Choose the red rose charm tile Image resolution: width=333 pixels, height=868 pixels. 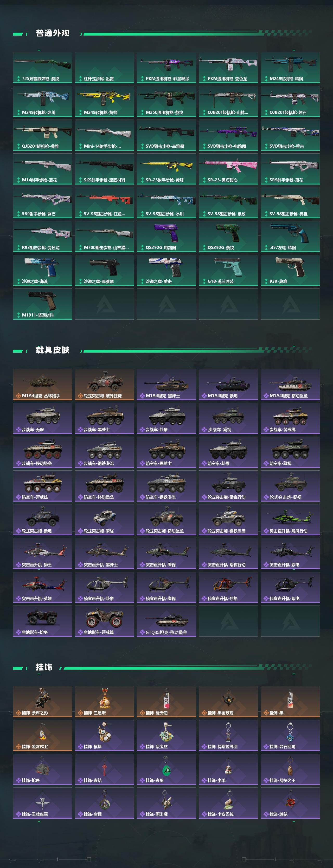pyautogui.click(x=290, y=803)
